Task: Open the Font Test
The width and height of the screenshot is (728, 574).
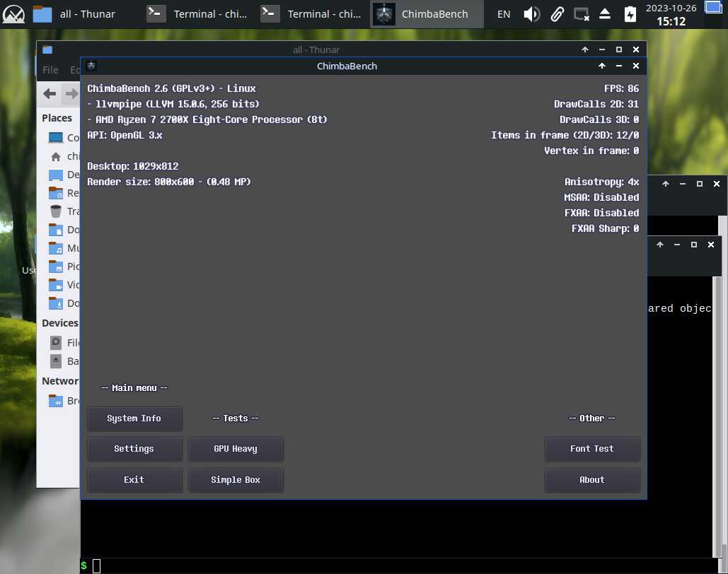Action: click(592, 449)
